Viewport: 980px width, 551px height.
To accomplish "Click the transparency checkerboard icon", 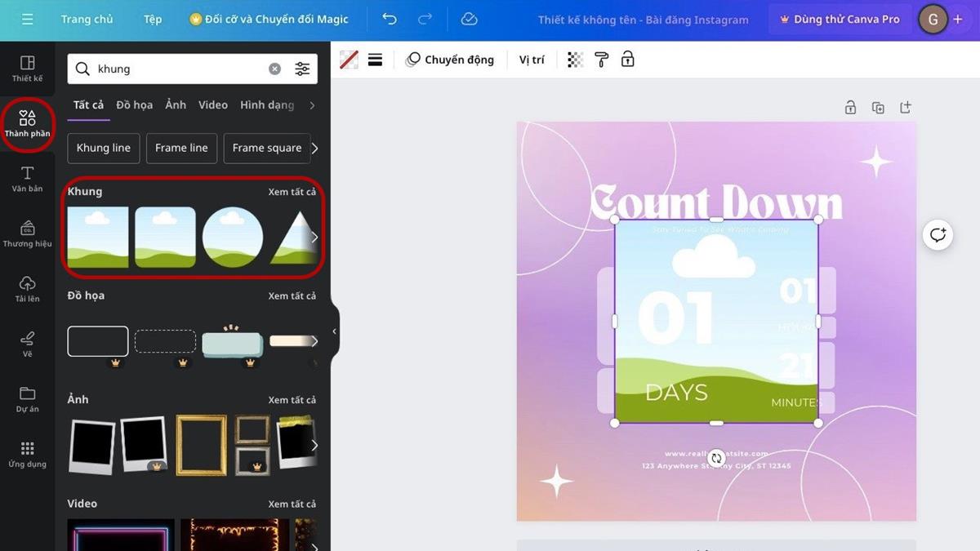I will coord(575,60).
